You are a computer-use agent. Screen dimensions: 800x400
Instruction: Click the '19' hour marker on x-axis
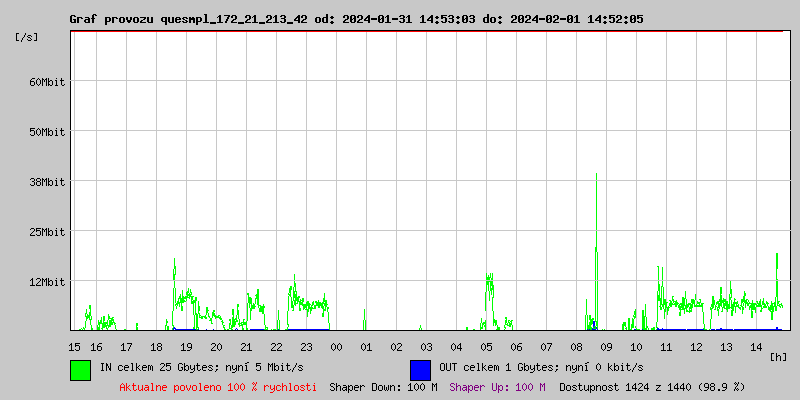(x=186, y=347)
